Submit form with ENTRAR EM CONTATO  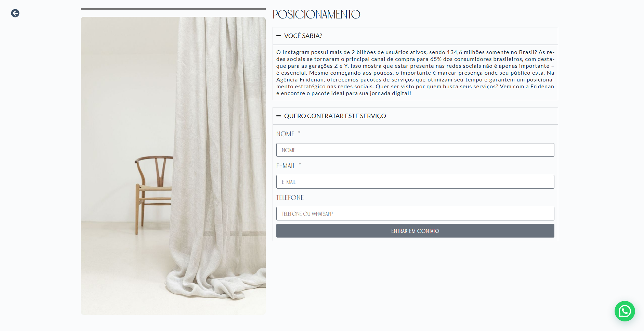(415, 231)
